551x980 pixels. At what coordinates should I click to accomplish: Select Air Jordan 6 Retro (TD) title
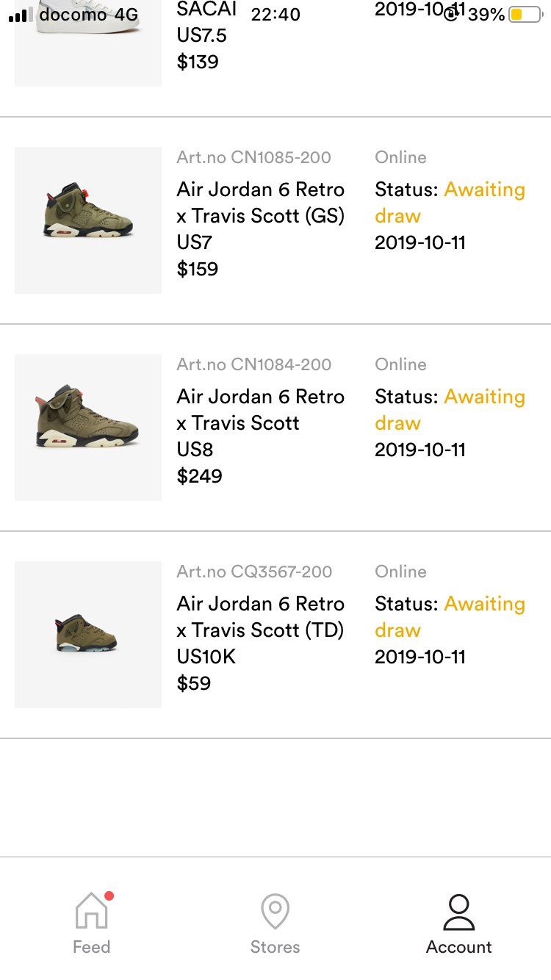point(261,617)
